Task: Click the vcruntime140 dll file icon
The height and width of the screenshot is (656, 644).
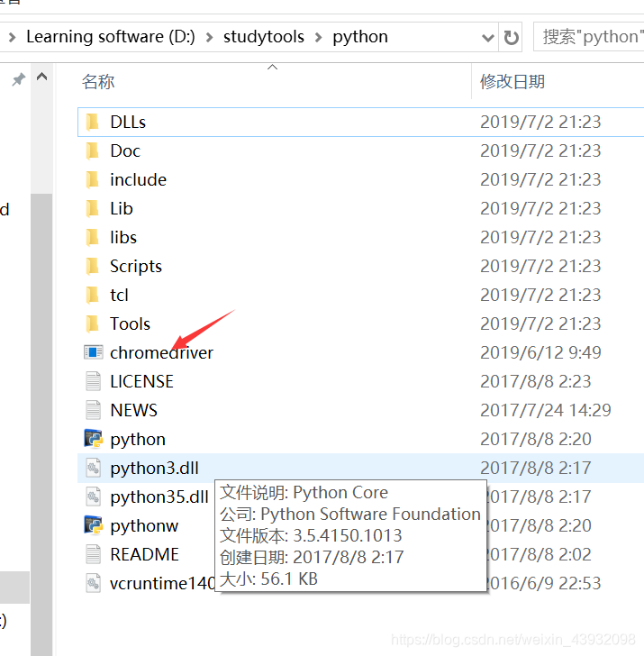Action: click(x=94, y=584)
